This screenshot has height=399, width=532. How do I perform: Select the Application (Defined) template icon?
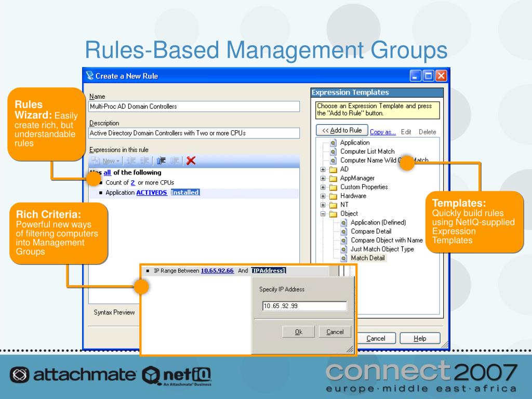click(344, 222)
